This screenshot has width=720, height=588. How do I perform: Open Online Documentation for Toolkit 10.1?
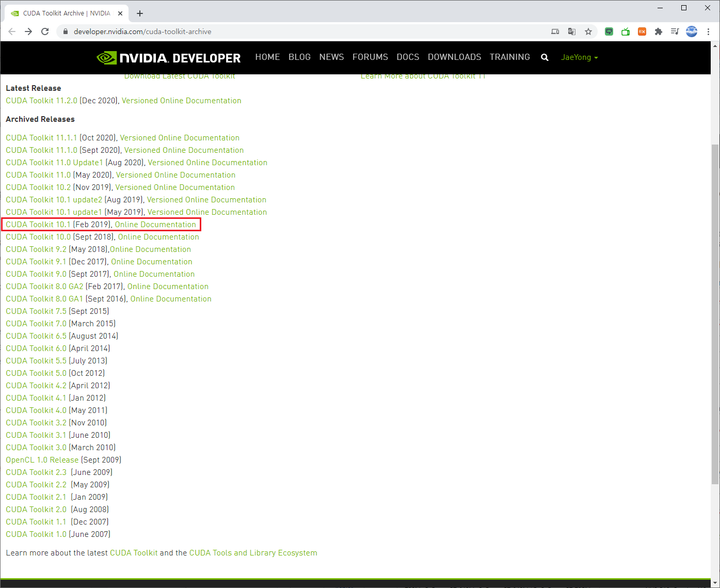point(155,225)
